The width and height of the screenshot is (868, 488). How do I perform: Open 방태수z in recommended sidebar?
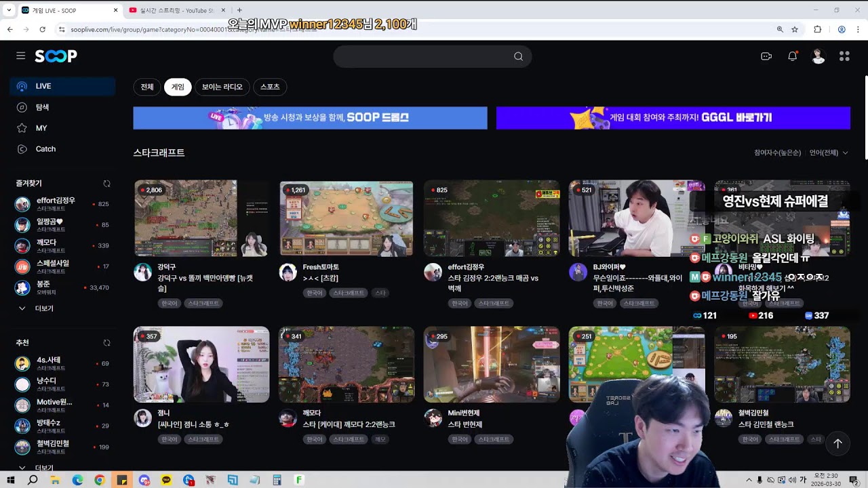click(x=62, y=426)
